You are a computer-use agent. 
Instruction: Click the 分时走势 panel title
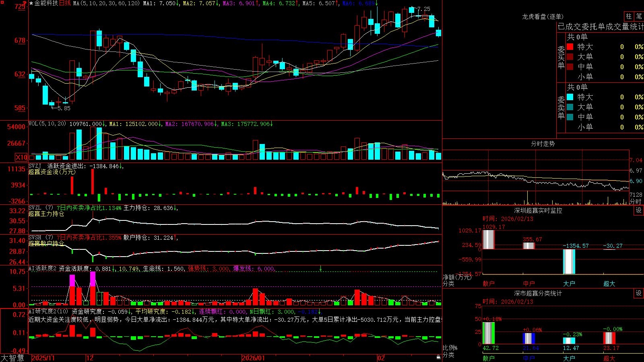543,144
